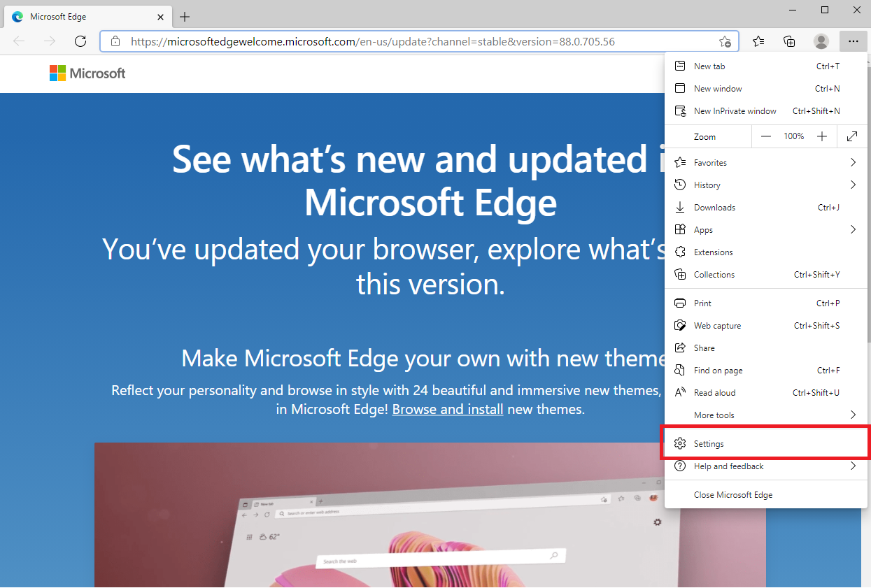Choose Print from the menu
Image resolution: width=871 pixels, height=588 pixels.
pyautogui.click(x=765, y=303)
